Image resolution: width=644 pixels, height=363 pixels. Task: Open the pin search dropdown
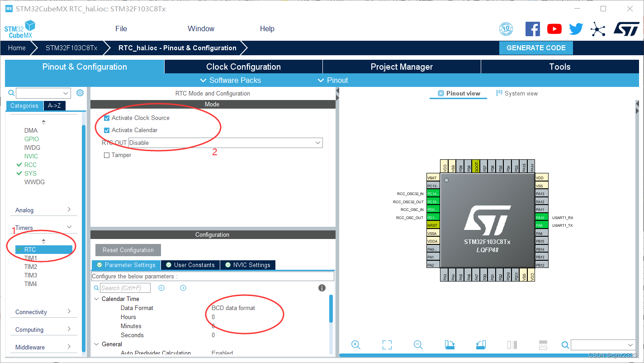tap(631, 345)
